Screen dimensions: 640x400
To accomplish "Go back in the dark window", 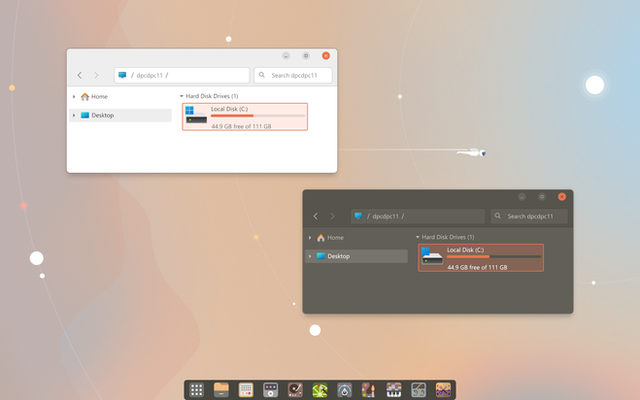I will (x=316, y=216).
